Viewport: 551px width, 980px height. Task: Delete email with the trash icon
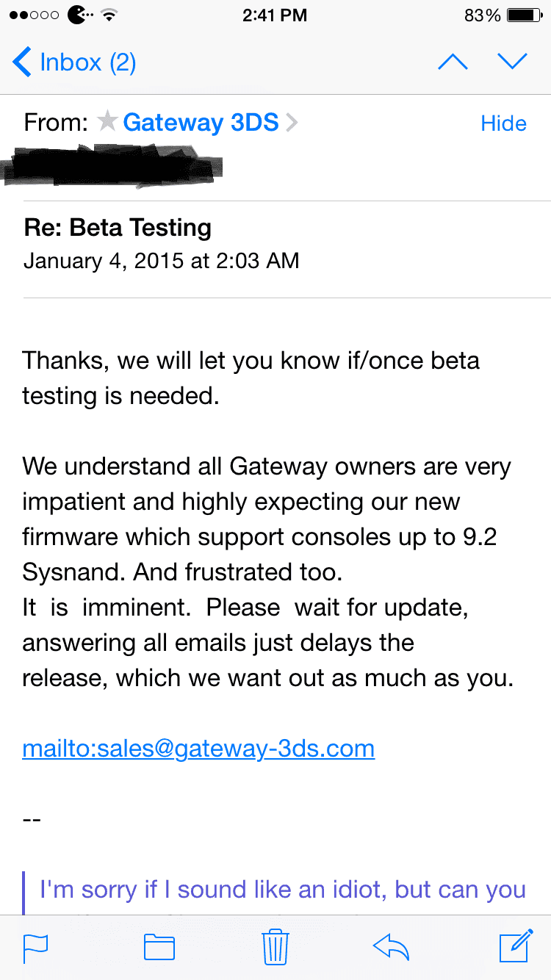[275, 947]
